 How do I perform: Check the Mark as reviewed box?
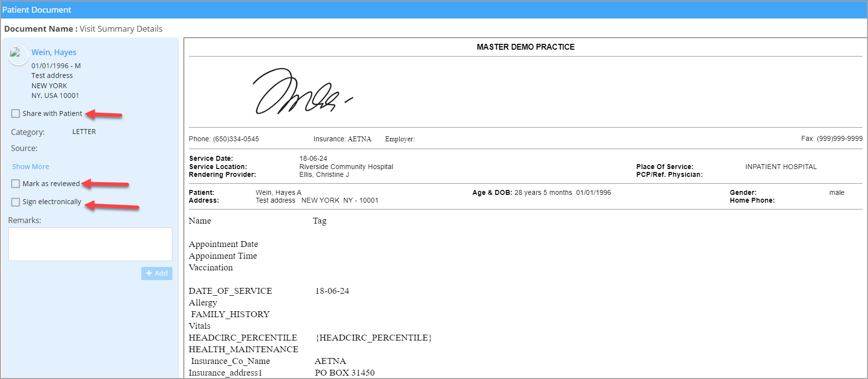point(16,184)
